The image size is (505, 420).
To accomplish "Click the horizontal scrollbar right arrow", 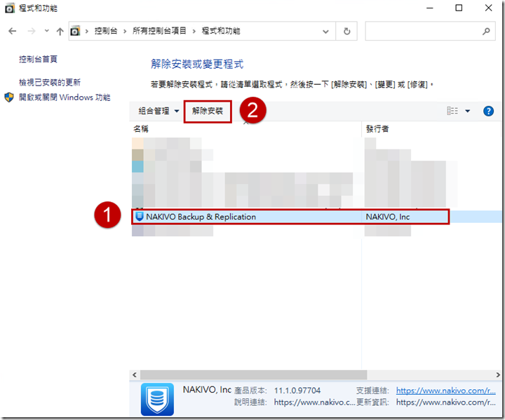I will (x=498, y=375).
